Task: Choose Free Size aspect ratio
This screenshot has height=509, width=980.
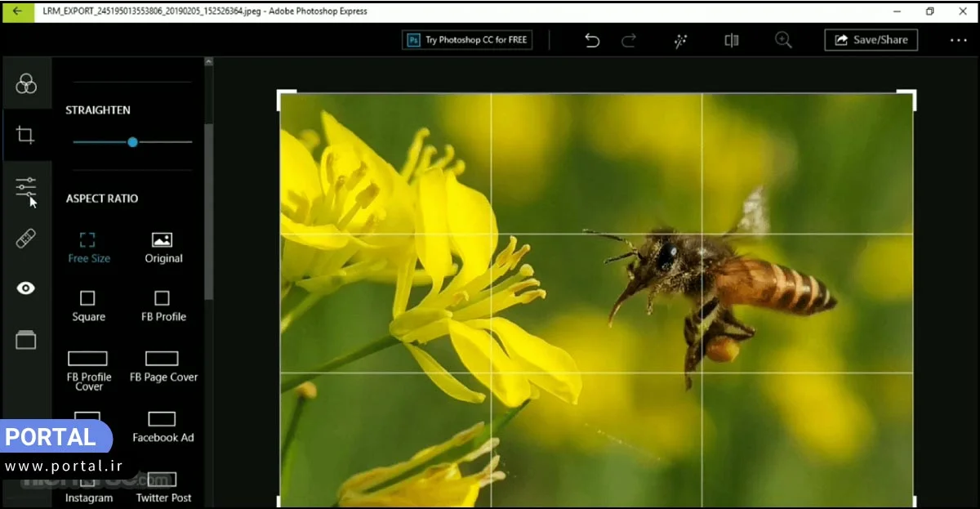Action: [x=88, y=248]
